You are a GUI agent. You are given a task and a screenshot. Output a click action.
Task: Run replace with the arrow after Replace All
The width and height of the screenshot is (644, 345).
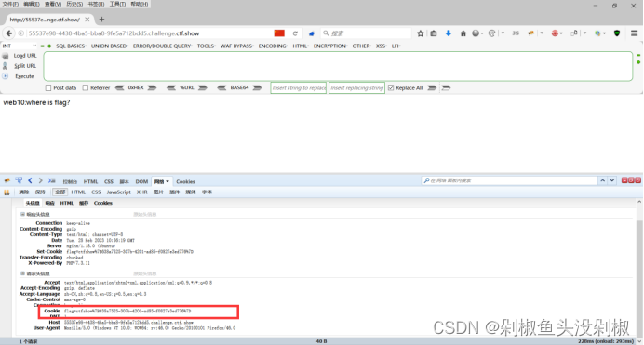pos(432,87)
